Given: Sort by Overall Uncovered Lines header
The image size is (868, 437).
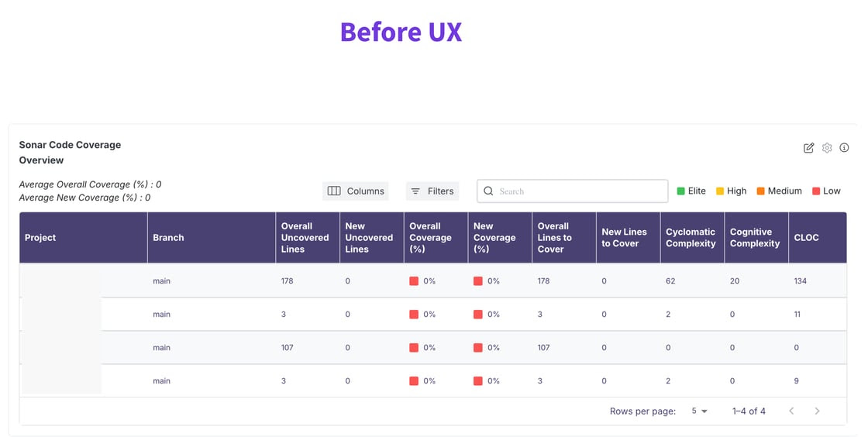Looking at the screenshot, I should [305, 238].
